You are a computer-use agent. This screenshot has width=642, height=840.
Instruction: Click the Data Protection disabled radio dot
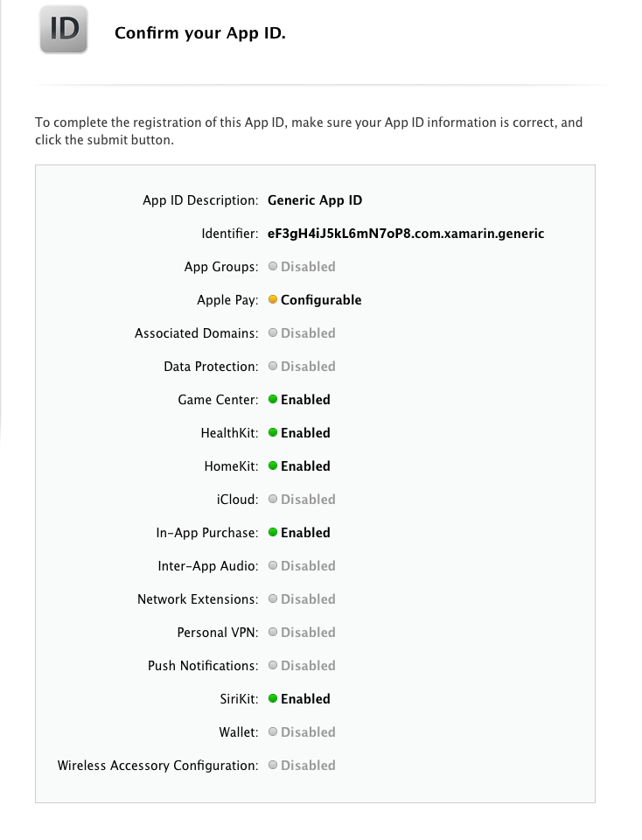[x=273, y=367]
